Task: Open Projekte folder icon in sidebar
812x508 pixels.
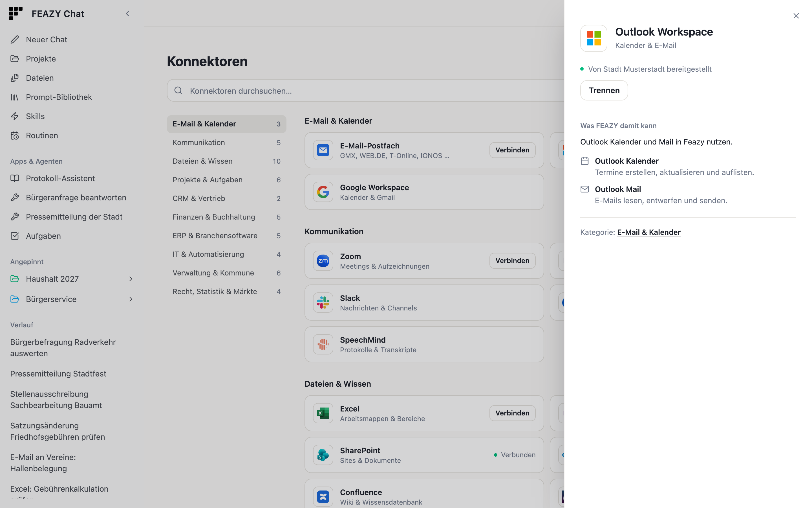Action: (x=14, y=59)
